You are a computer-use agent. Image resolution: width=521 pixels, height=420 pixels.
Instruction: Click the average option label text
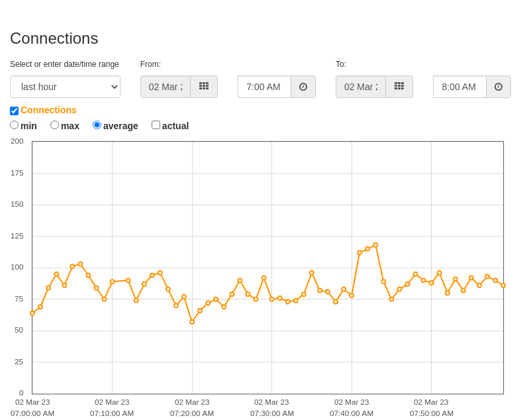pos(120,126)
